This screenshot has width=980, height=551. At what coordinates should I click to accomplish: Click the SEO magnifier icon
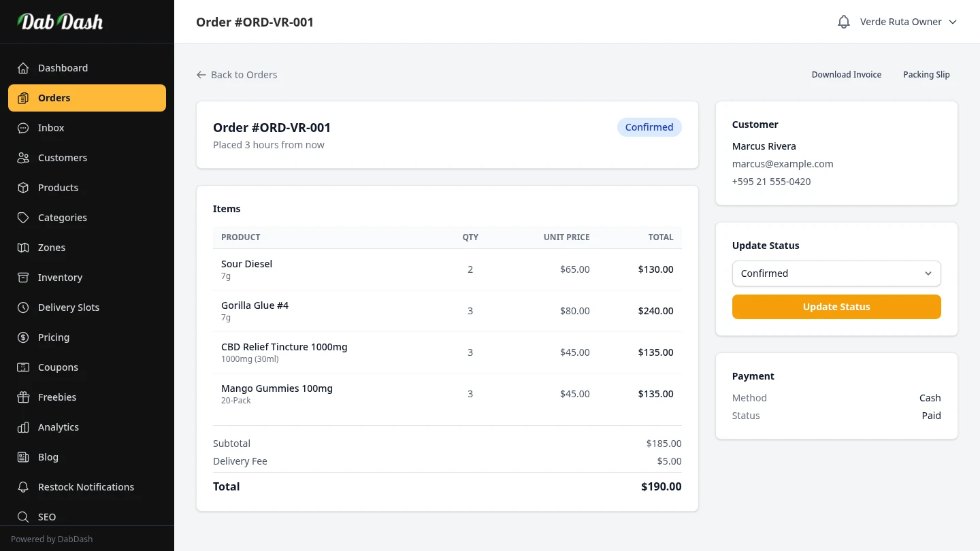(x=23, y=517)
